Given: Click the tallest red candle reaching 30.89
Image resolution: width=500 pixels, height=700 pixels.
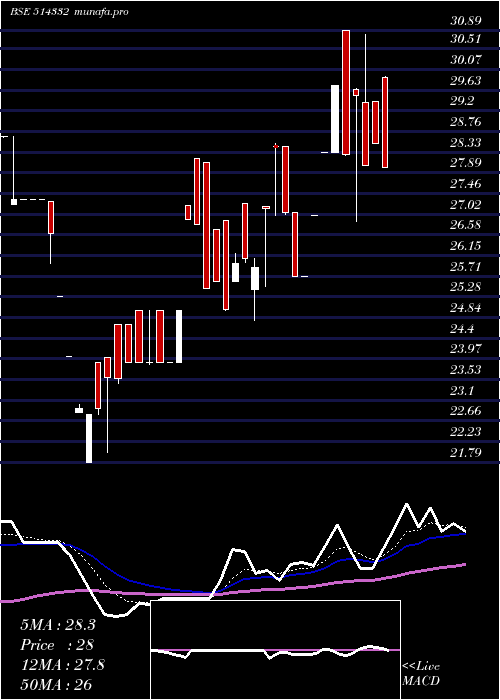Looking at the screenshot, I should 346,92.
